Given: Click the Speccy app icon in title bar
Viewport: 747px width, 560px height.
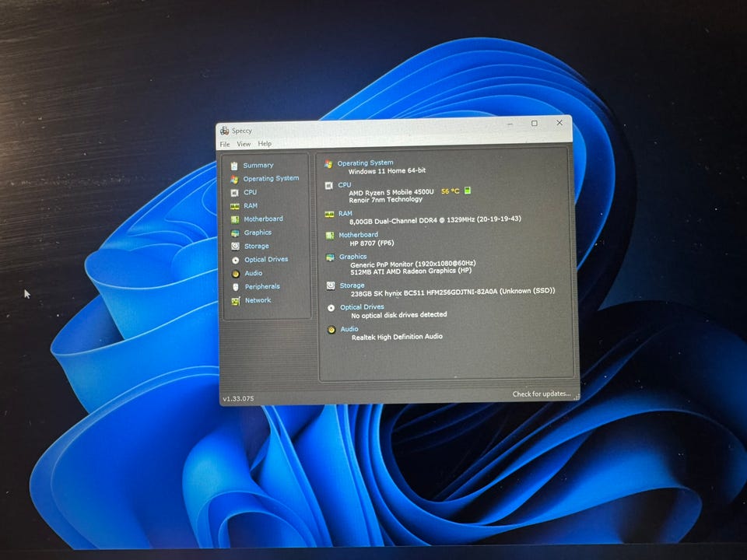Looking at the screenshot, I should pyautogui.click(x=225, y=131).
